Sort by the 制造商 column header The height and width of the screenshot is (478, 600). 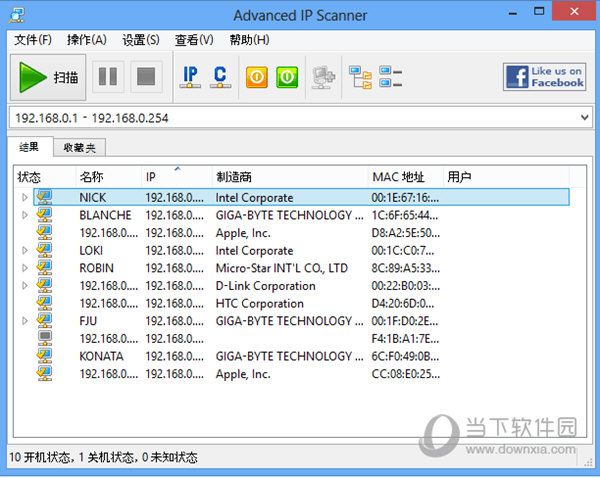point(290,177)
